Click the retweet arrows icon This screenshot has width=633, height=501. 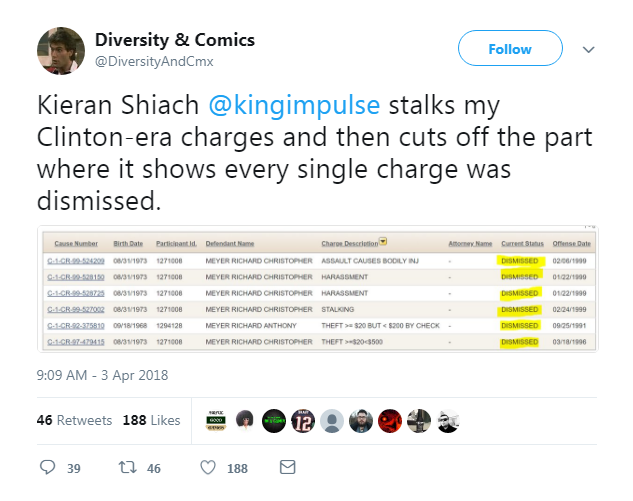pos(127,467)
